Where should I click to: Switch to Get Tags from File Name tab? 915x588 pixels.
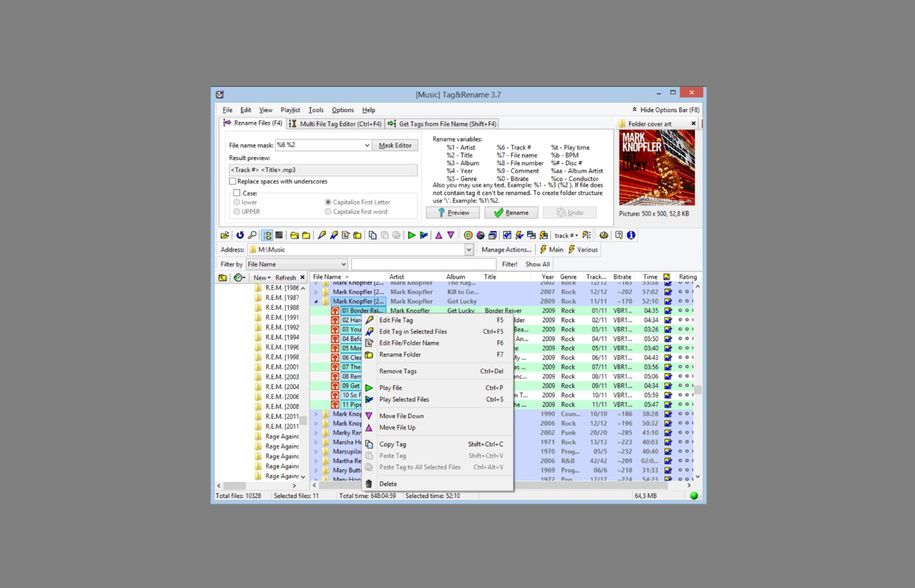point(442,123)
